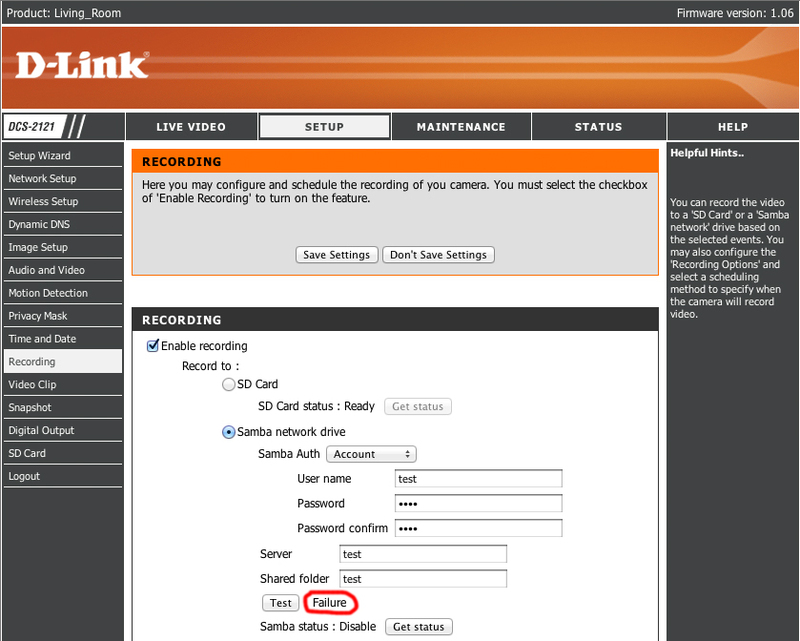Open Digital Output settings
800x641 pixels.
(x=63, y=431)
